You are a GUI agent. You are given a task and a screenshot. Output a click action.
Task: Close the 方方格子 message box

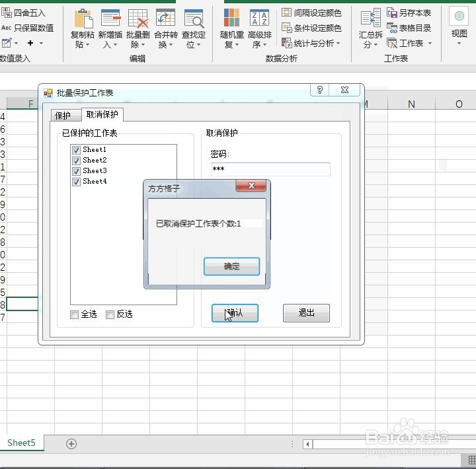251,186
